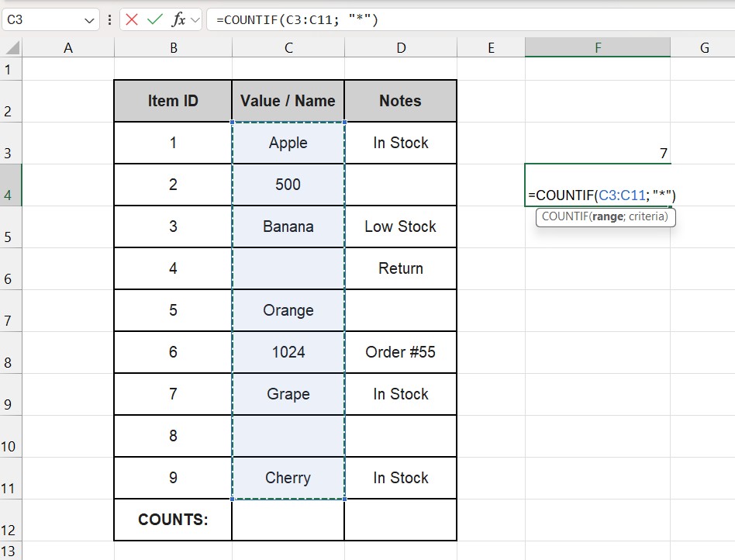
Task: Click cell F3 showing the value 7
Action: click(597, 149)
